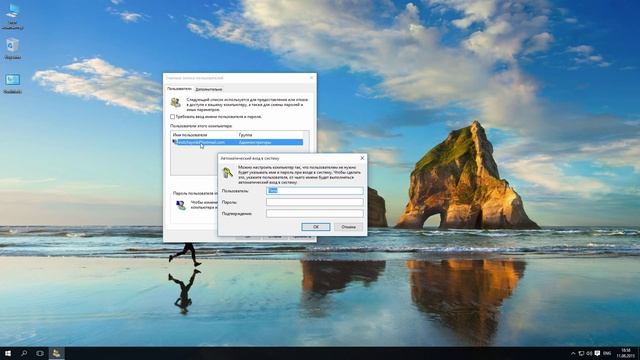
Task: Open the third desktop shortcut icon
Action: [13, 83]
